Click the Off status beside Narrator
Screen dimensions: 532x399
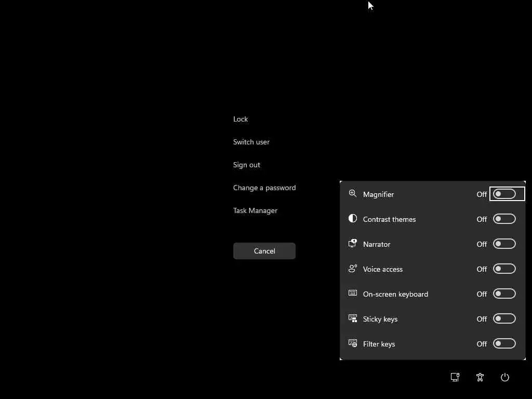point(482,244)
